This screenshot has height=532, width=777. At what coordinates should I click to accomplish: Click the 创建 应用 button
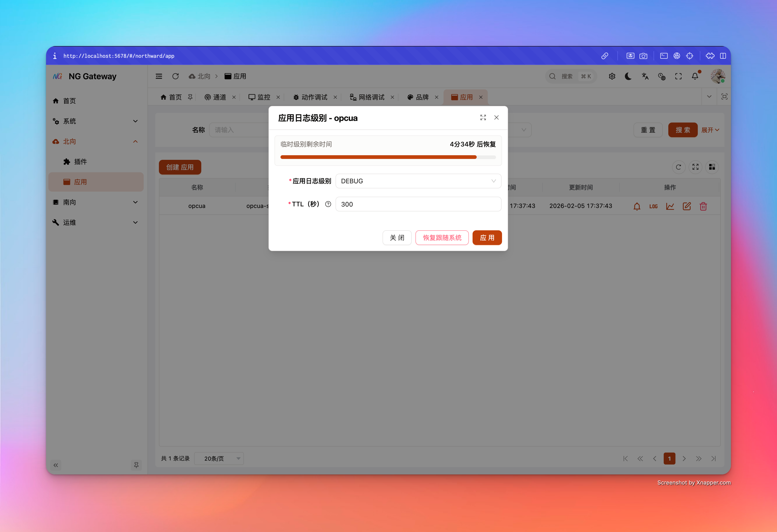[180, 167]
